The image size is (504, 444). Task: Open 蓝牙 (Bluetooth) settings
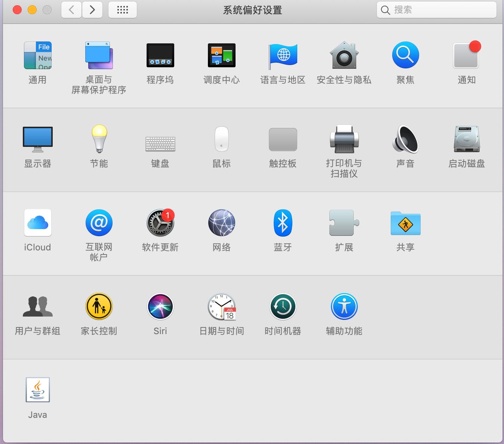coord(283,223)
